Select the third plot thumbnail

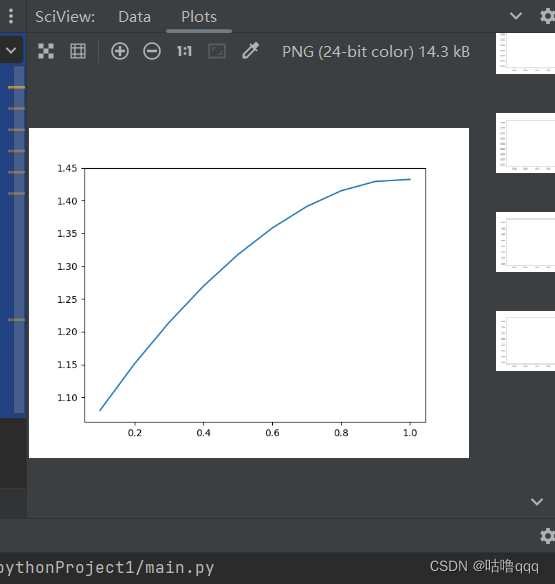(x=525, y=242)
